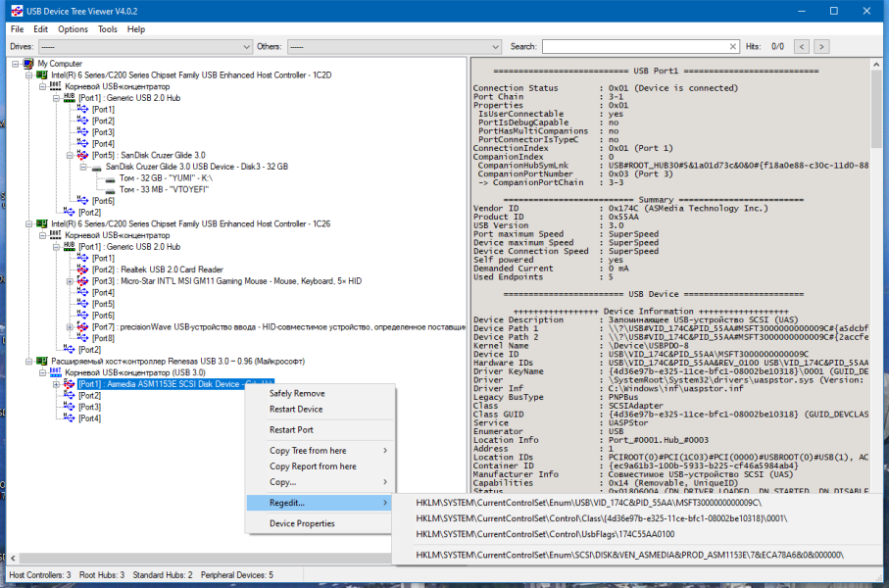The image size is (889, 588).
Task: Collapse SanDisk USB Device Disk3 node
Action: (83, 167)
